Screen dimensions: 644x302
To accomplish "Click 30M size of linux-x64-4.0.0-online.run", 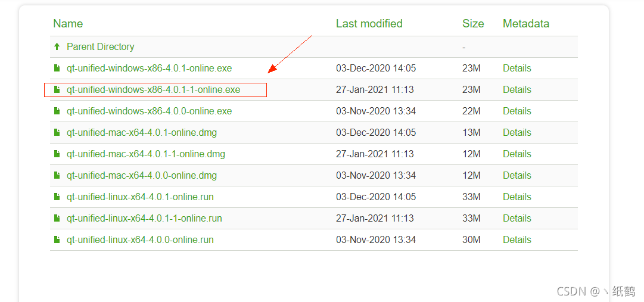I will click(x=471, y=239).
